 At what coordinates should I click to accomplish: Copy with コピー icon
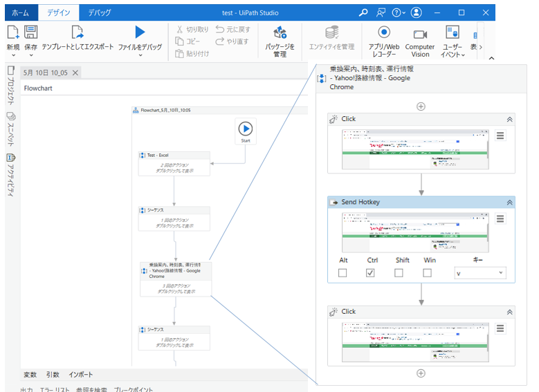[x=179, y=41]
